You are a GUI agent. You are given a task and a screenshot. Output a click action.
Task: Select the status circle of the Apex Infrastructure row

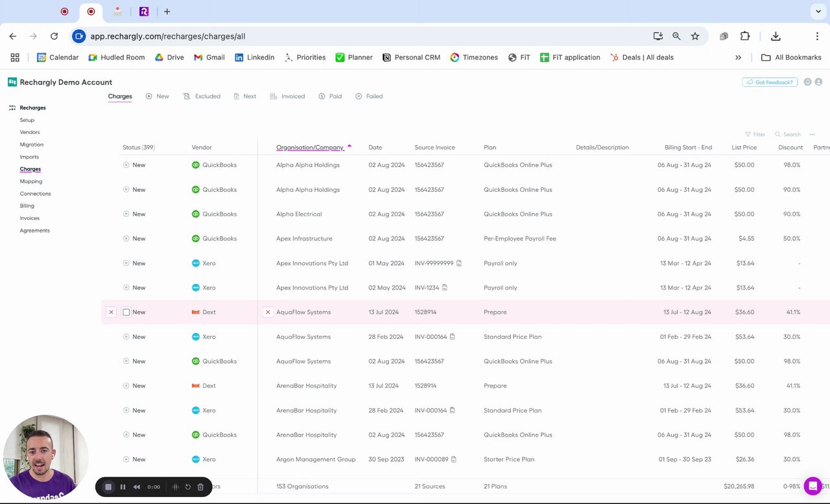point(126,239)
